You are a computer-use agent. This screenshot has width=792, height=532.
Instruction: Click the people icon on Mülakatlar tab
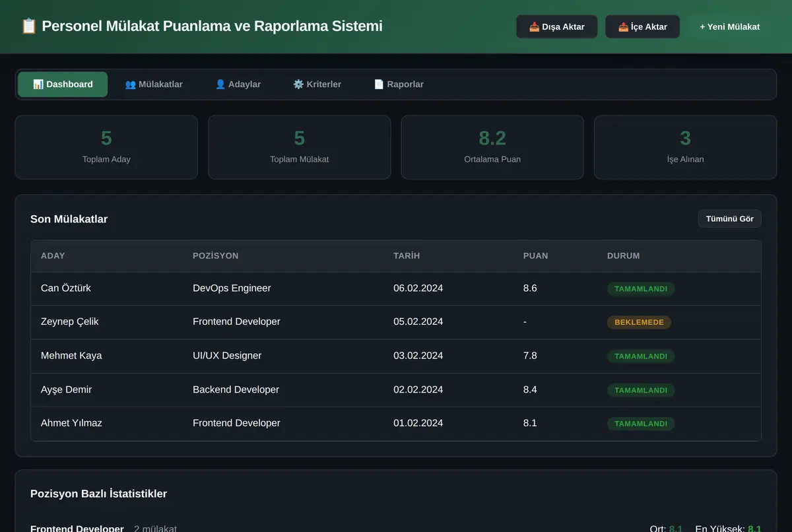point(131,84)
